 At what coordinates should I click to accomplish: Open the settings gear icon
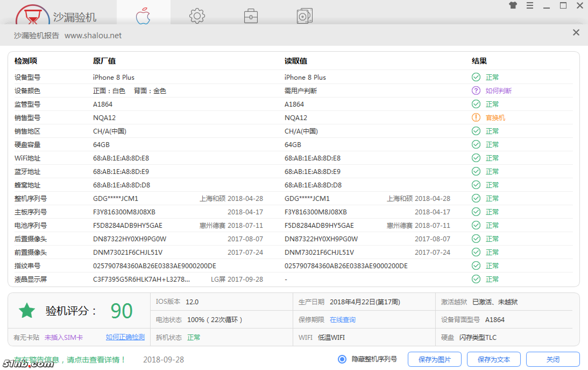coord(197,16)
